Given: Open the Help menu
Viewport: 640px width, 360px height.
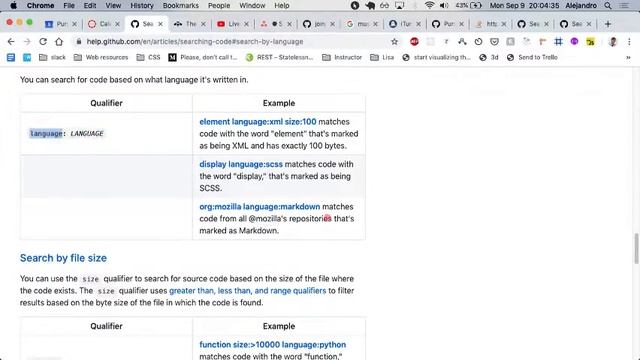Looking at the screenshot, I should [x=282, y=6].
